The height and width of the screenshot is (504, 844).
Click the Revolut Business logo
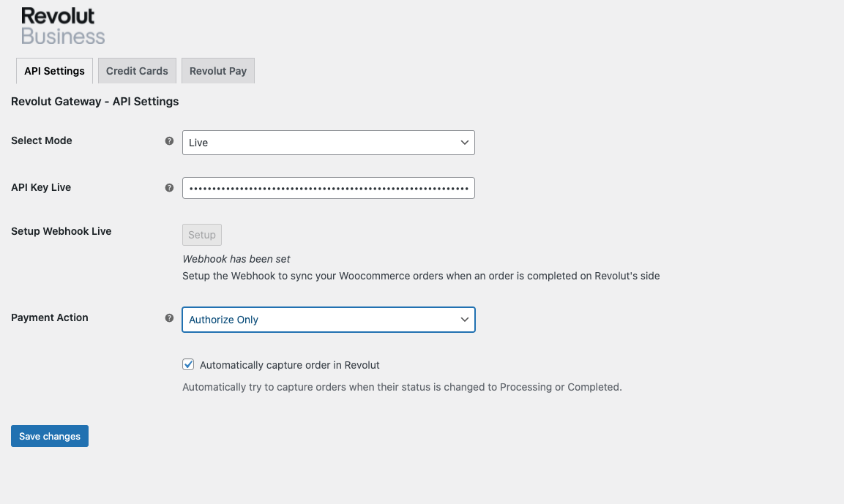pos(63,26)
